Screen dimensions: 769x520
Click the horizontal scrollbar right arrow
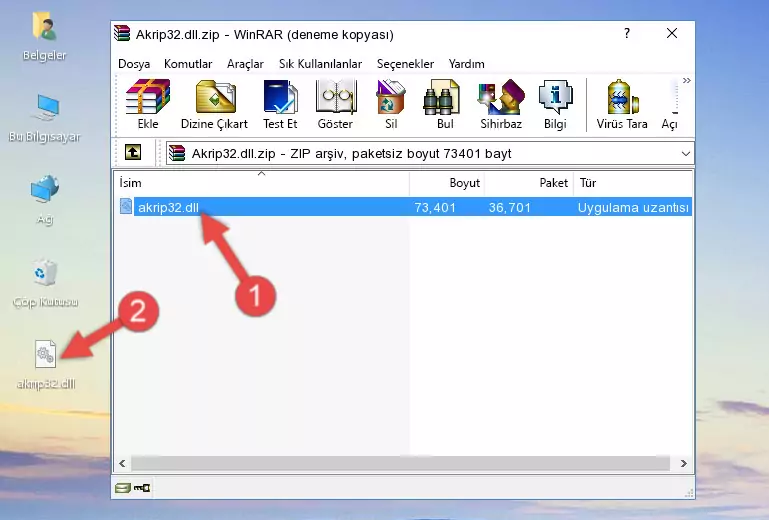(x=684, y=463)
